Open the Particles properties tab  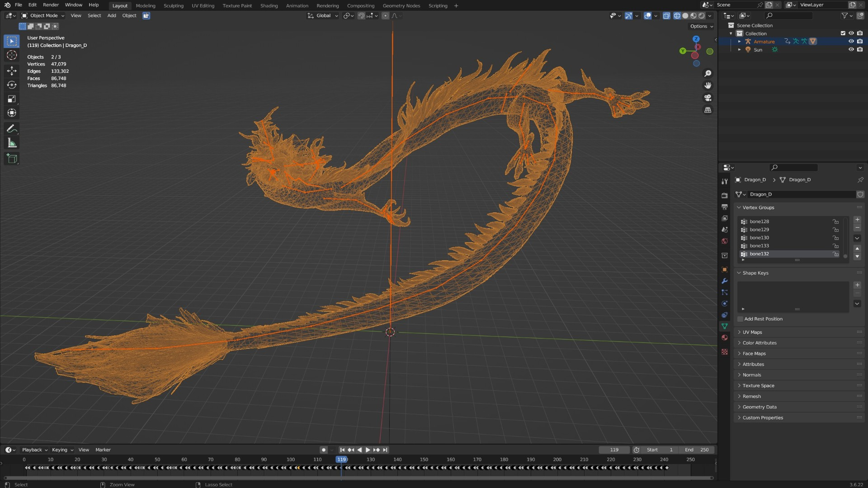pyautogui.click(x=725, y=292)
